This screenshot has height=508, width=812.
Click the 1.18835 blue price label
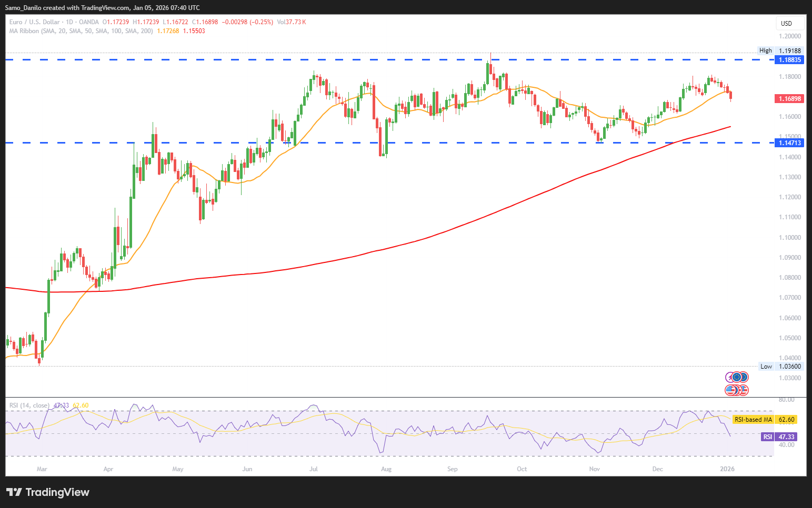tap(789, 60)
